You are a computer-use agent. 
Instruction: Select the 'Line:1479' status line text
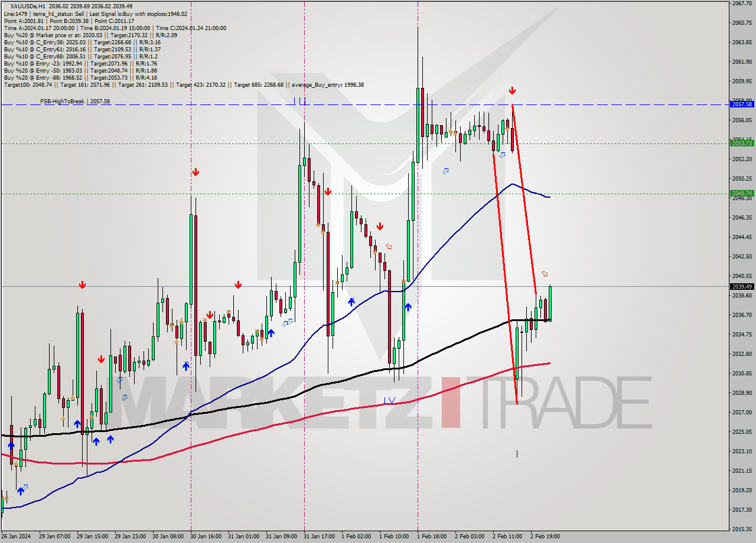tap(95, 14)
